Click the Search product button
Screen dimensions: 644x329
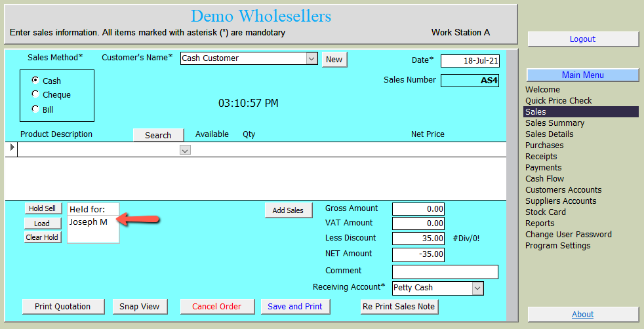pos(158,135)
